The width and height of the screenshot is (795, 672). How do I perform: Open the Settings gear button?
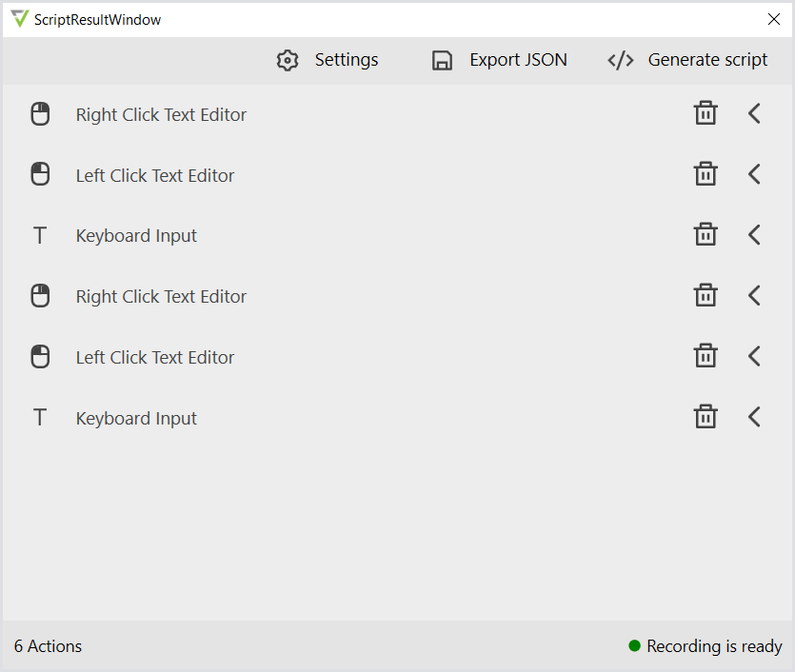point(327,61)
